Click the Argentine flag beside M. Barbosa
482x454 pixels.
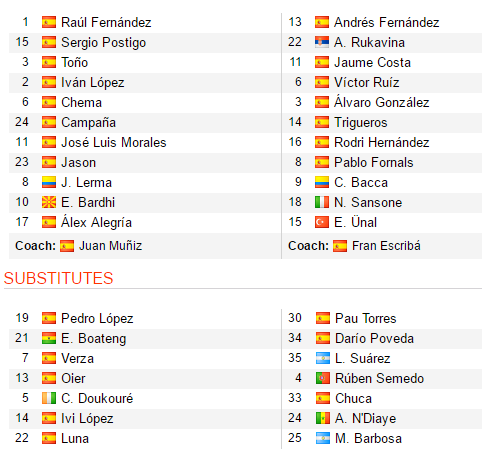point(323,438)
